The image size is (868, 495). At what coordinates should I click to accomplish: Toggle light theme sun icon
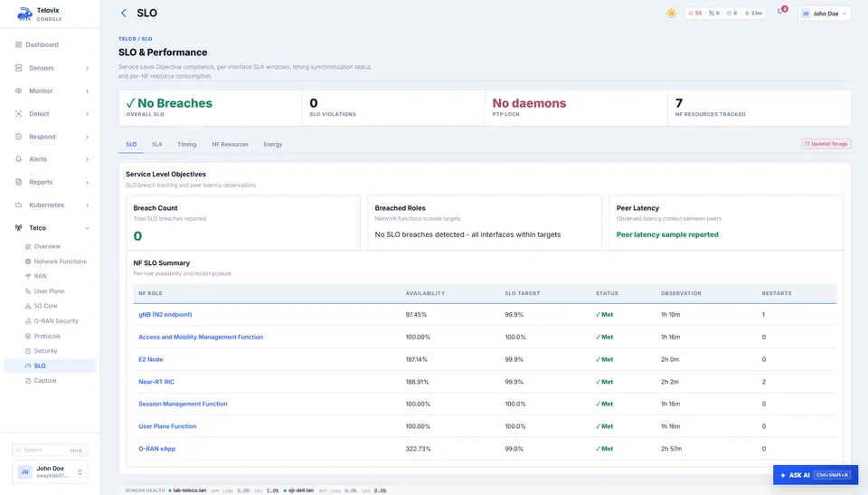click(x=671, y=13)
